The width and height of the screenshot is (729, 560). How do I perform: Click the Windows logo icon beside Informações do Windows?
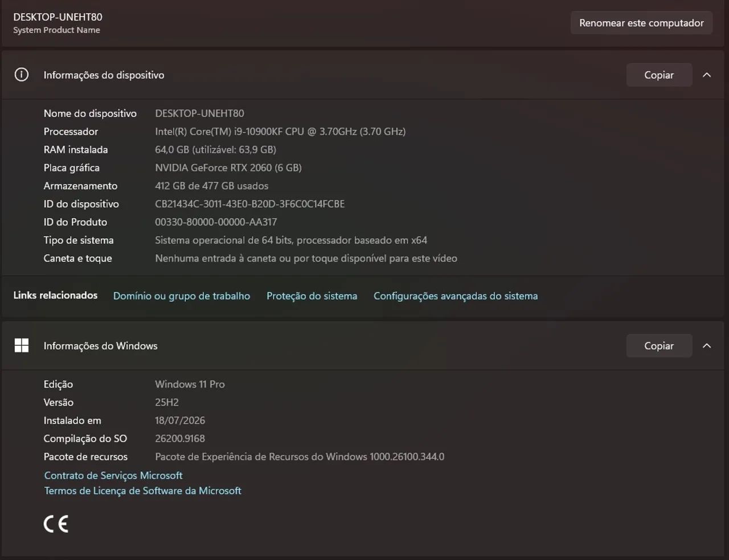(x=22, y=345)
